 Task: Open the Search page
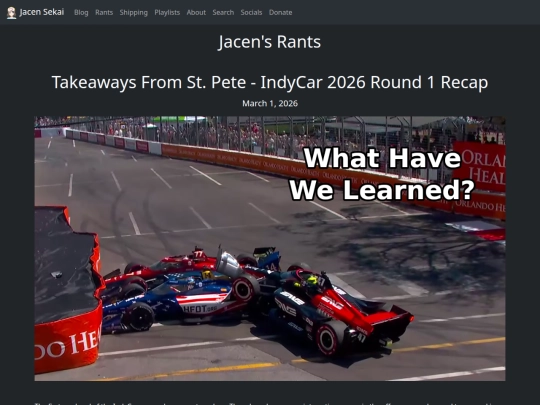[x=223, y=12]
